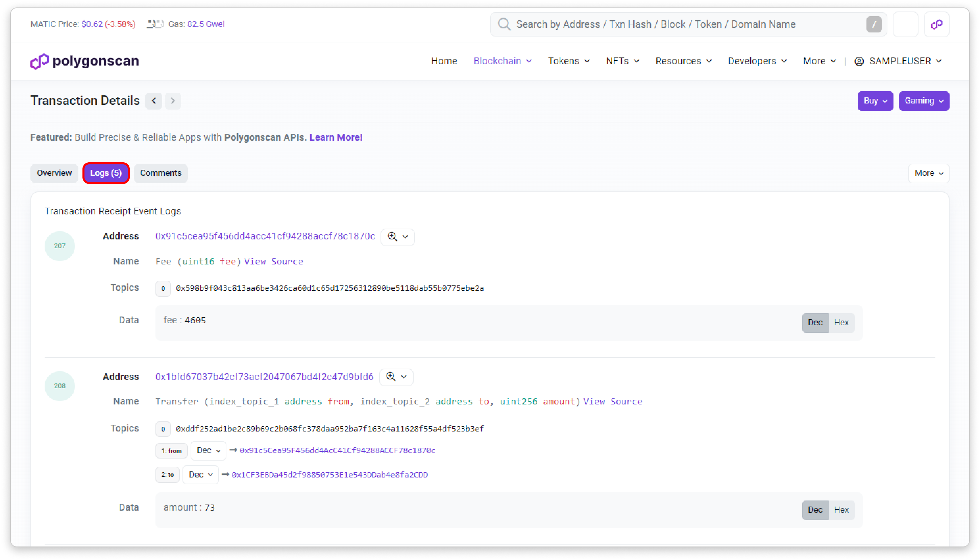This screenshot has height=560, width=980.
Task: Click topic index 0 of Transfer log
Action: pyautogui.click(x=163, y=429)
